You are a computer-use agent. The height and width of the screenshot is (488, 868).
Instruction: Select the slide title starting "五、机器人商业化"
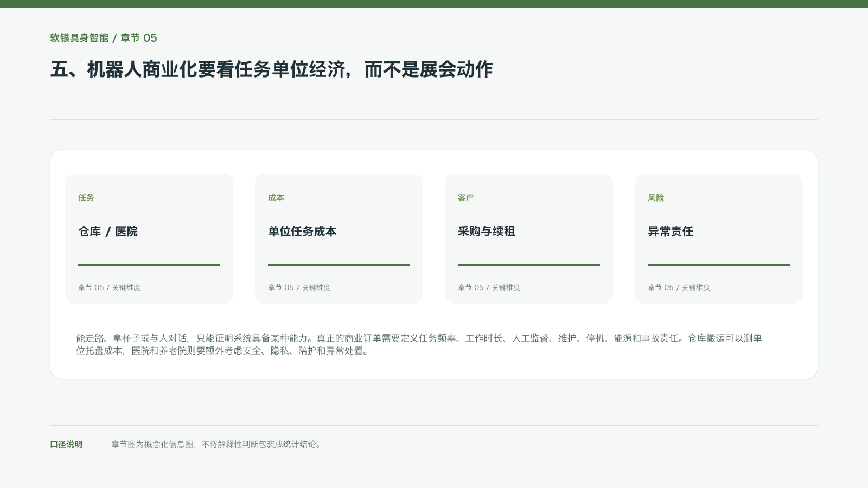click(x=271, y=69)
